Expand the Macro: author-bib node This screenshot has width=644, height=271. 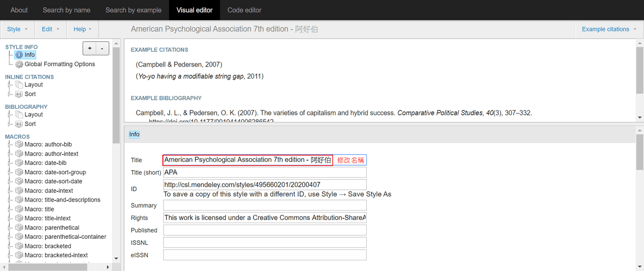click(x=10, y=145)
